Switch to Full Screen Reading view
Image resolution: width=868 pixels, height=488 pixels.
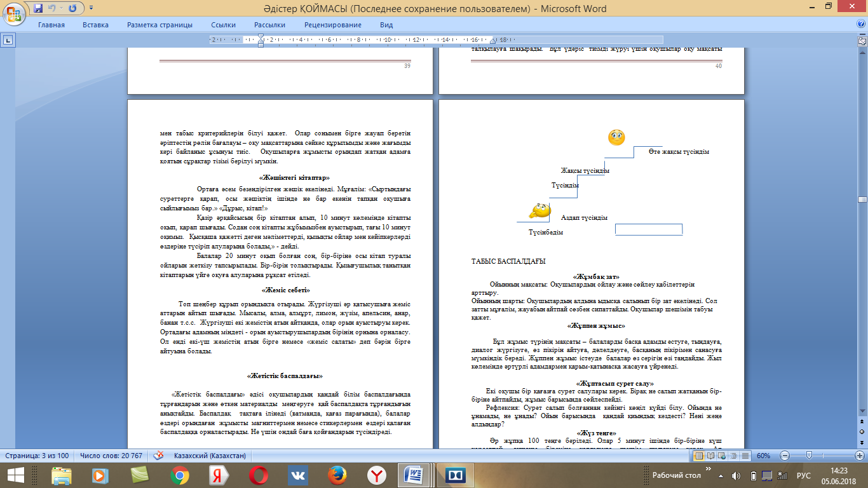pos(711,456)
